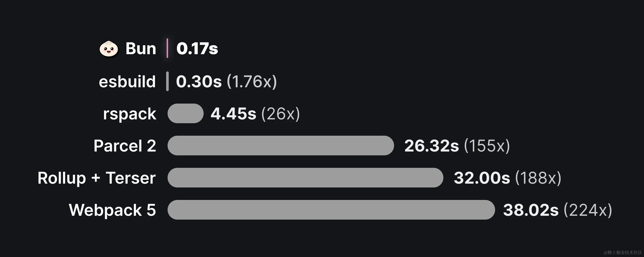This screenshot has height=257, width=644.
Task: Click the 1.76x multiplier next to esbuild
Action: (252, 81)
